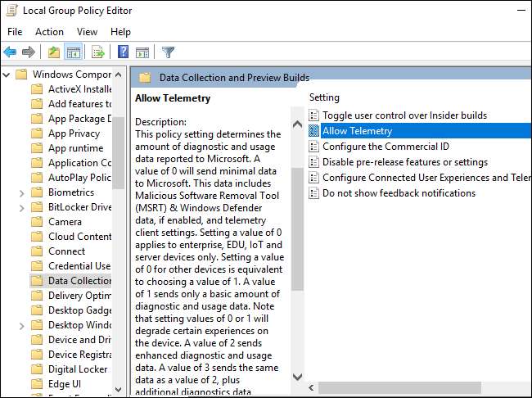Select Configure Connected User Experiences setting
532x398 pixels.
[x=426, y=177]
